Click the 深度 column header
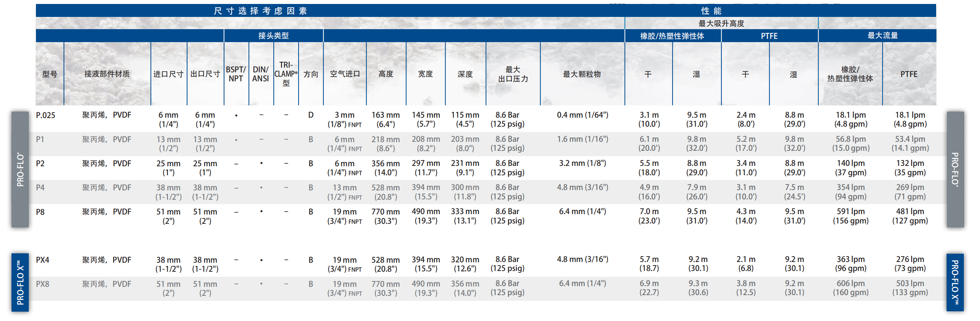This screenshot has width=980, height=321. tap(465, 74)
